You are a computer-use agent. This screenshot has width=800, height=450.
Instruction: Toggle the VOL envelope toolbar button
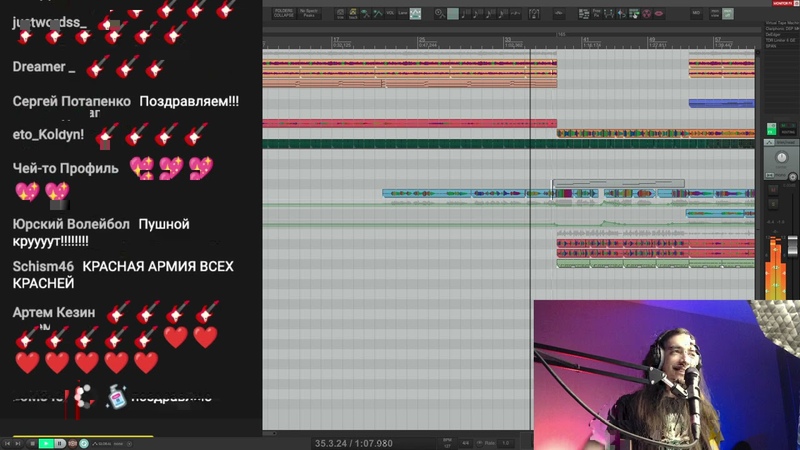click(x=390, y=14)
